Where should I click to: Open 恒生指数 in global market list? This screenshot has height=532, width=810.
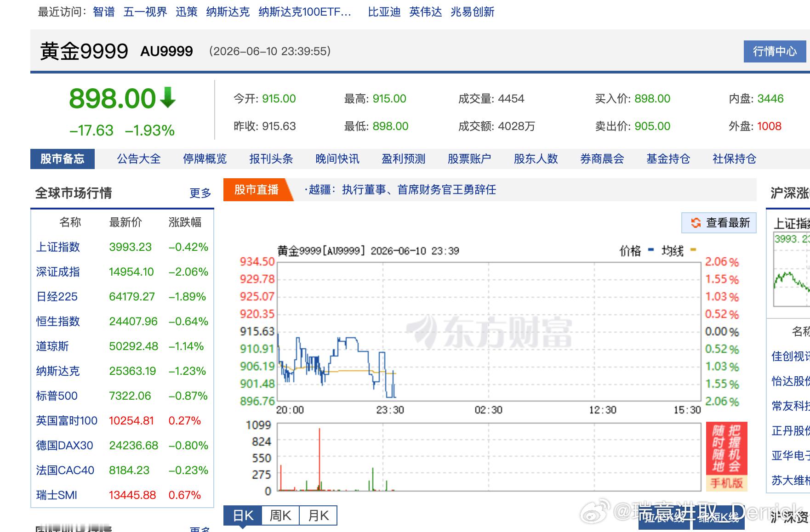[58, 322]
